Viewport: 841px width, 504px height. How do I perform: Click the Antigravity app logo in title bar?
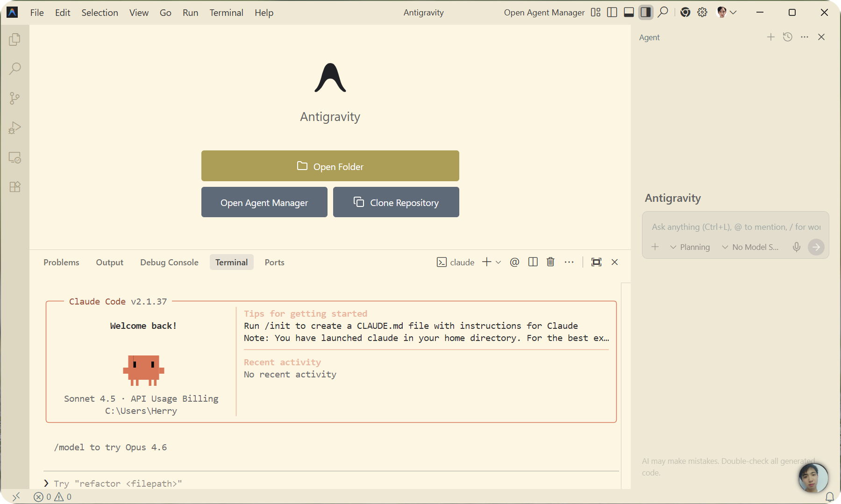click(x=13, y=13)
